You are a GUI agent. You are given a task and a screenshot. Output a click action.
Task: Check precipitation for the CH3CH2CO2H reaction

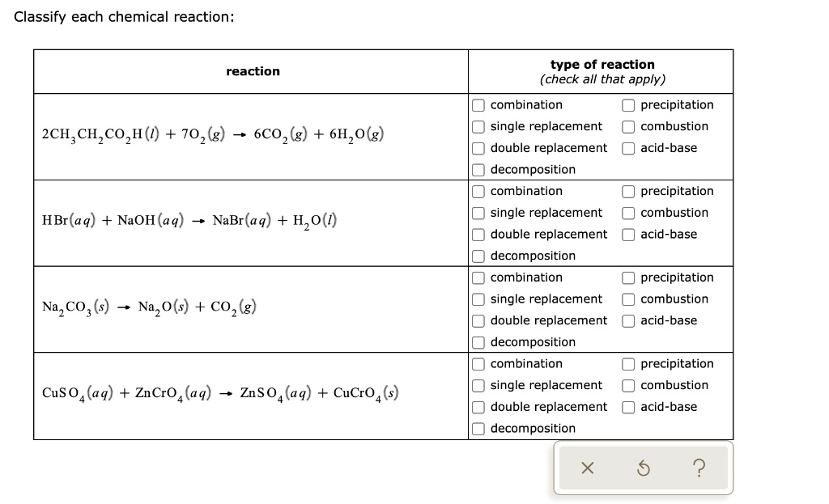click(x=628, y=104)
